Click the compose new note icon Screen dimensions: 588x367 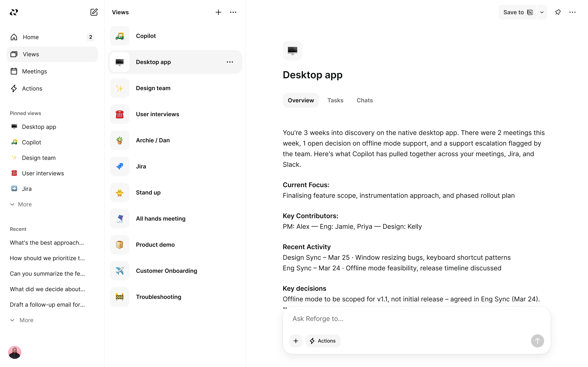coord(94,12)
